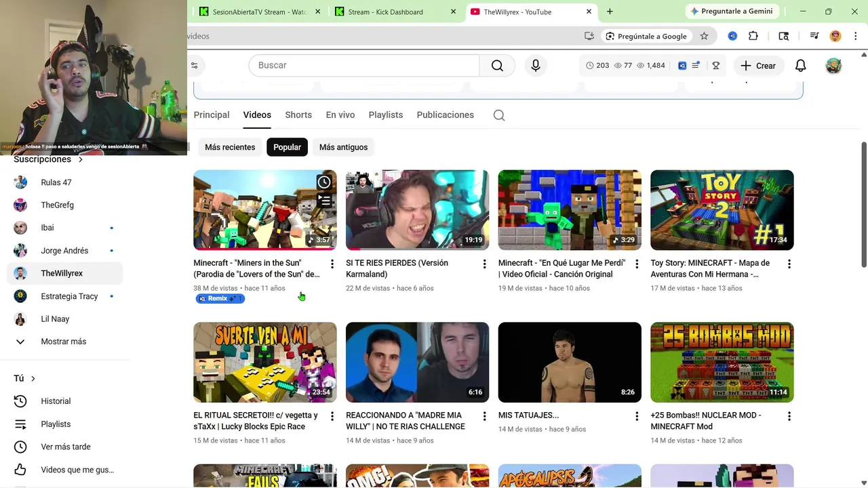
Task: Click the Crear button
Action: (758, 66)
